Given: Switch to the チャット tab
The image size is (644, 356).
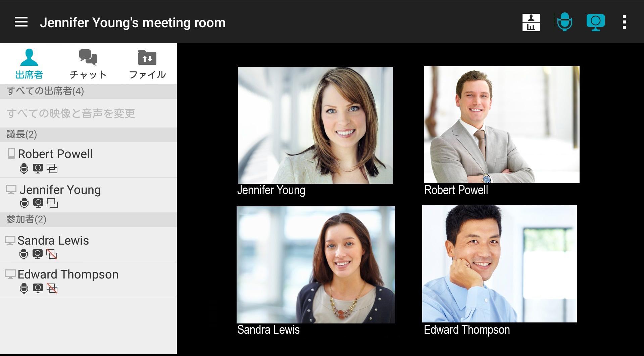Looking at the screenshot, I should tap(88, 64).
